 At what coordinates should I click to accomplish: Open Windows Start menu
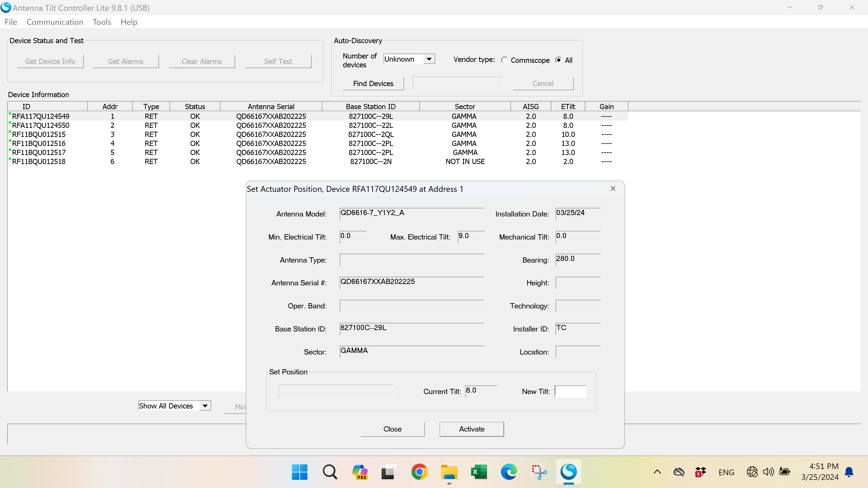[299, 472]
